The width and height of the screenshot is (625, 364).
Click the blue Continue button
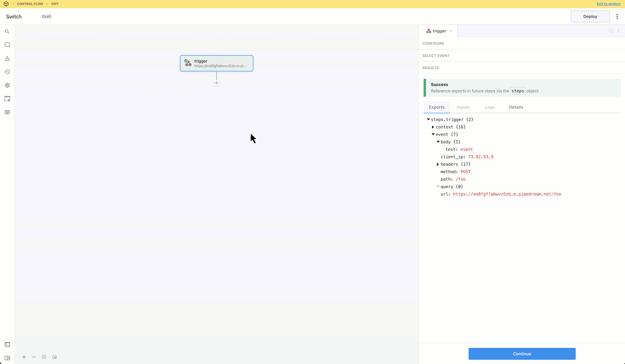[522, 354]
